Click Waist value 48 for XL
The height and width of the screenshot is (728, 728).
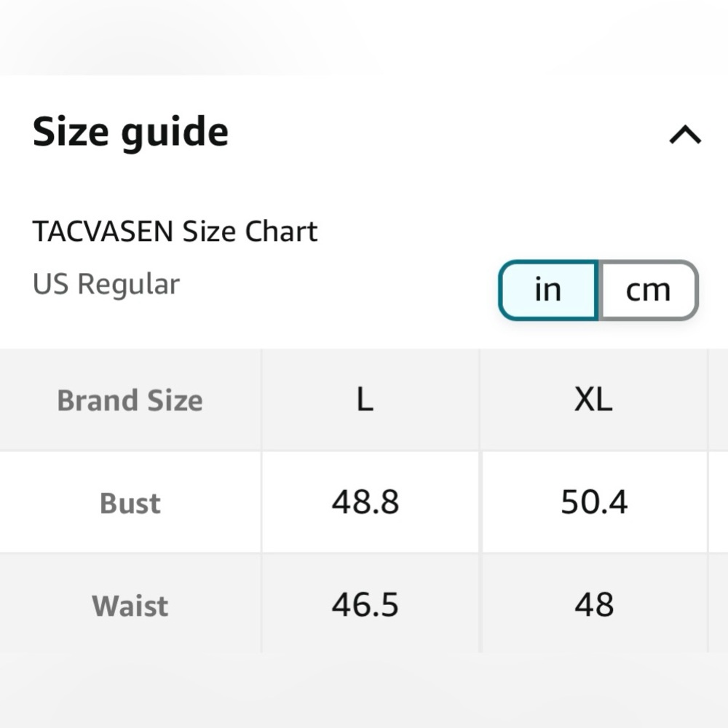point(594,604)
